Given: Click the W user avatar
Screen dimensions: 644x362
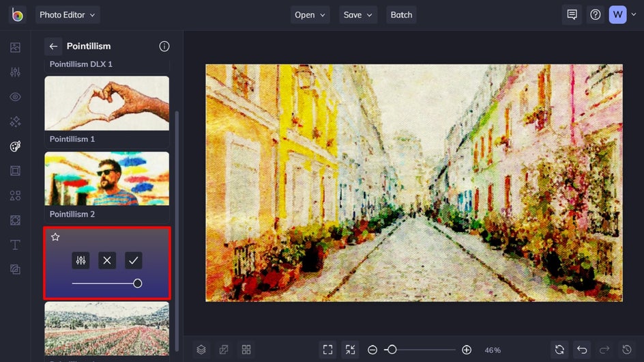Looking at the screenshot, I should pyautogui.click(x=617, y=15).
